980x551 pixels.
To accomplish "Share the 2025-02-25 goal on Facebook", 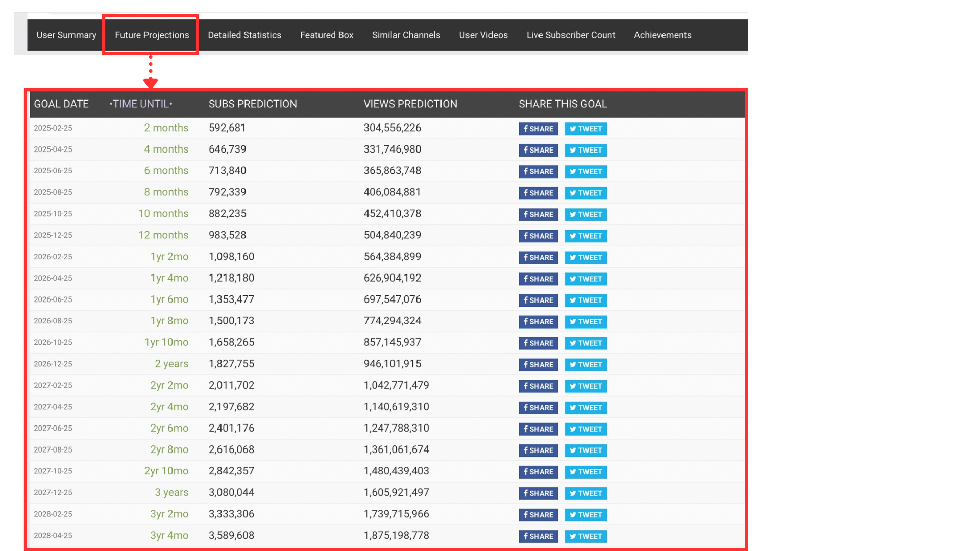I will 538,129.
